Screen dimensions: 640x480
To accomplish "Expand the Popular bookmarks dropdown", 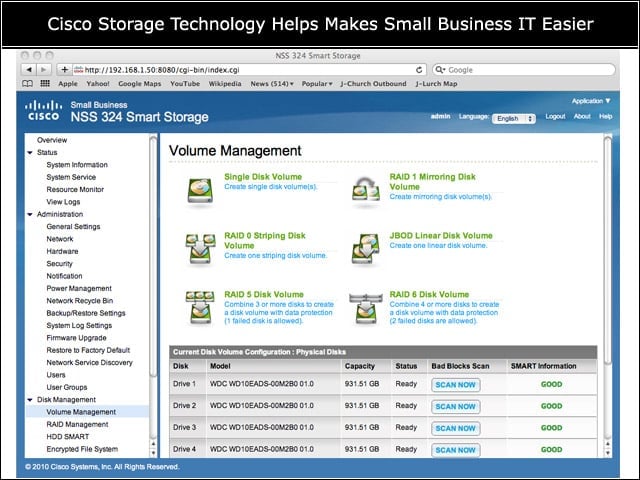I will coord(317,84).
